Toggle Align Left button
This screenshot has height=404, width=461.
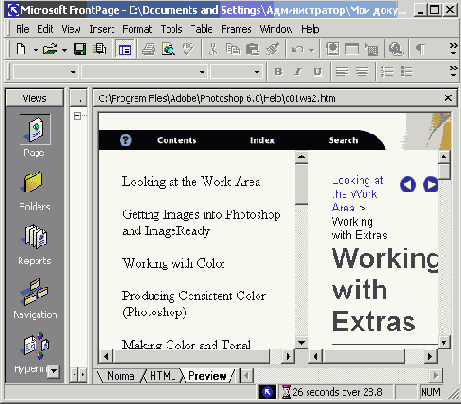pos(342,72)
